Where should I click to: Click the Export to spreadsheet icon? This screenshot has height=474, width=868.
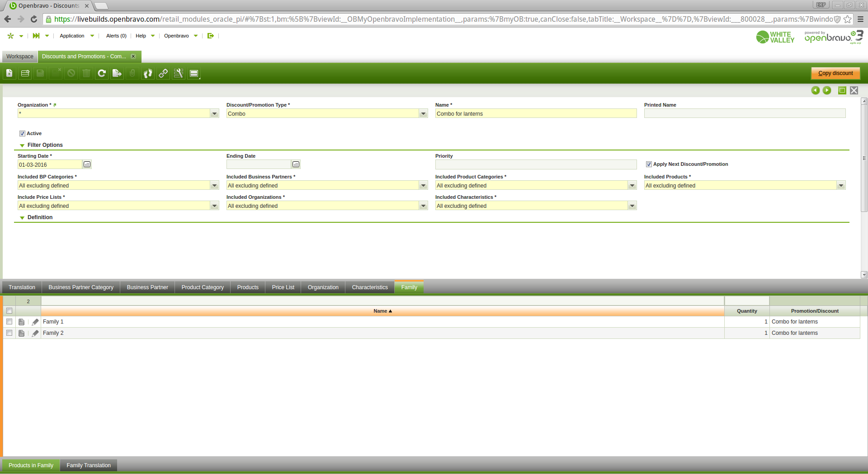point(117,73)
